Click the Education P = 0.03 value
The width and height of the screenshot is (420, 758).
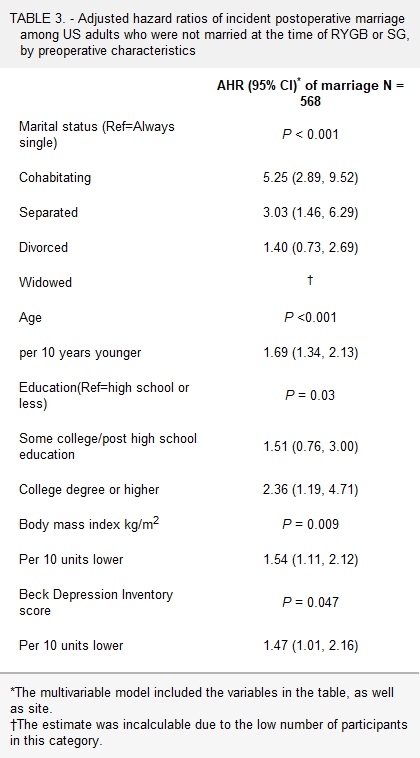click(x=310, y=395)
